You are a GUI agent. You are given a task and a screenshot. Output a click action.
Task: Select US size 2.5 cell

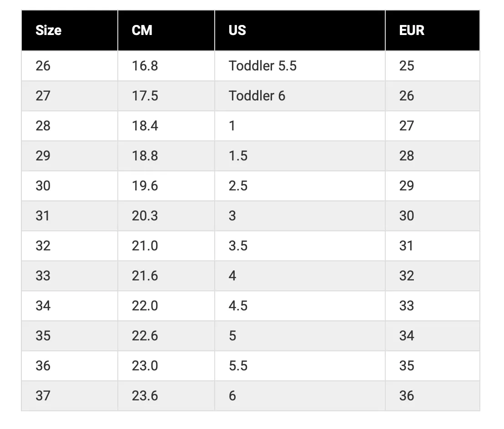[300, 186]
